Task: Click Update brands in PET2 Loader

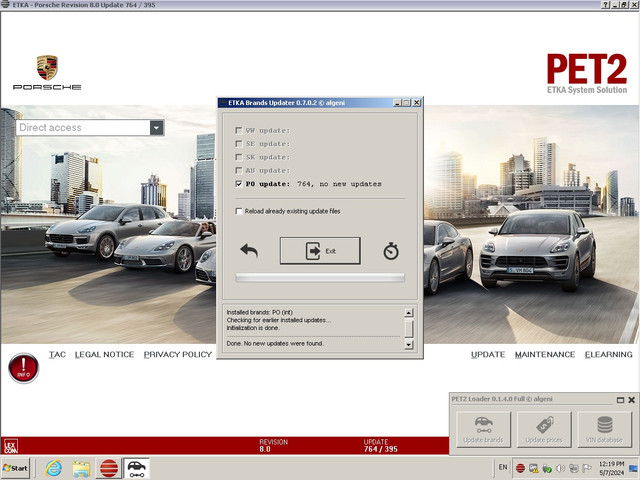Action: point(483,429)
